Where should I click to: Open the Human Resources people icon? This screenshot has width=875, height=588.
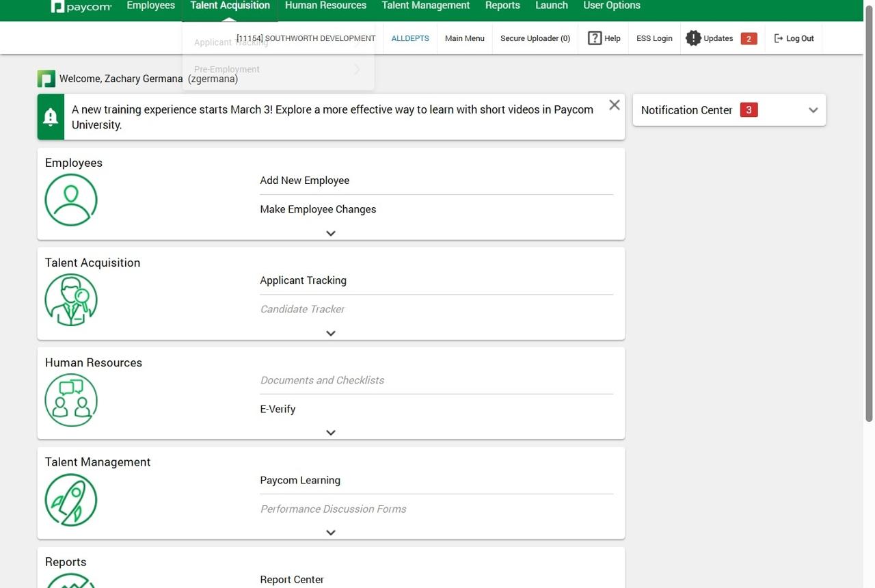(71, 400)
